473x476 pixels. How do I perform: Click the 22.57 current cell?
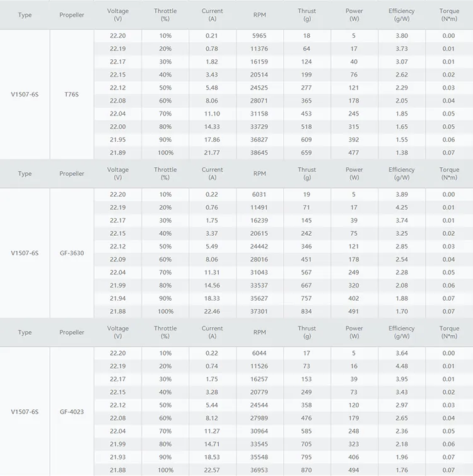(212, 470)
